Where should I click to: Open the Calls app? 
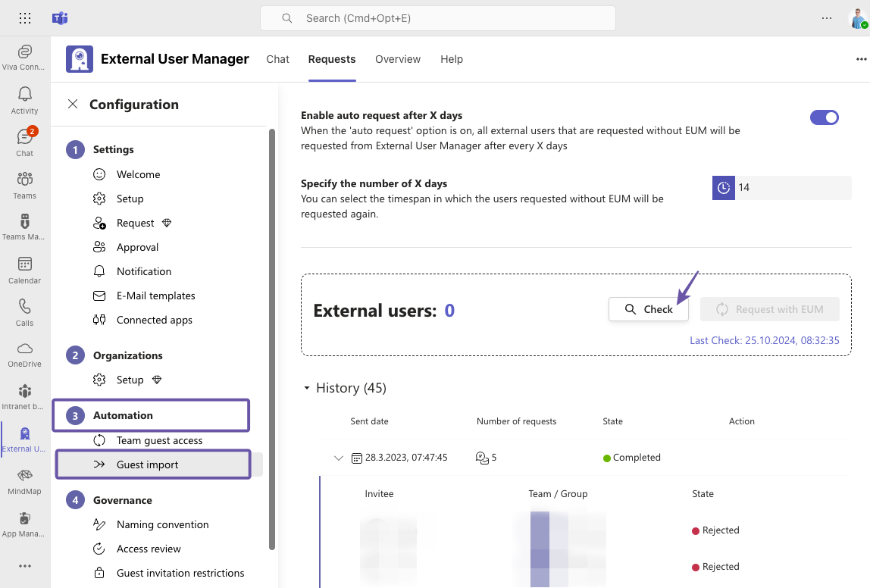pos(24,312)
